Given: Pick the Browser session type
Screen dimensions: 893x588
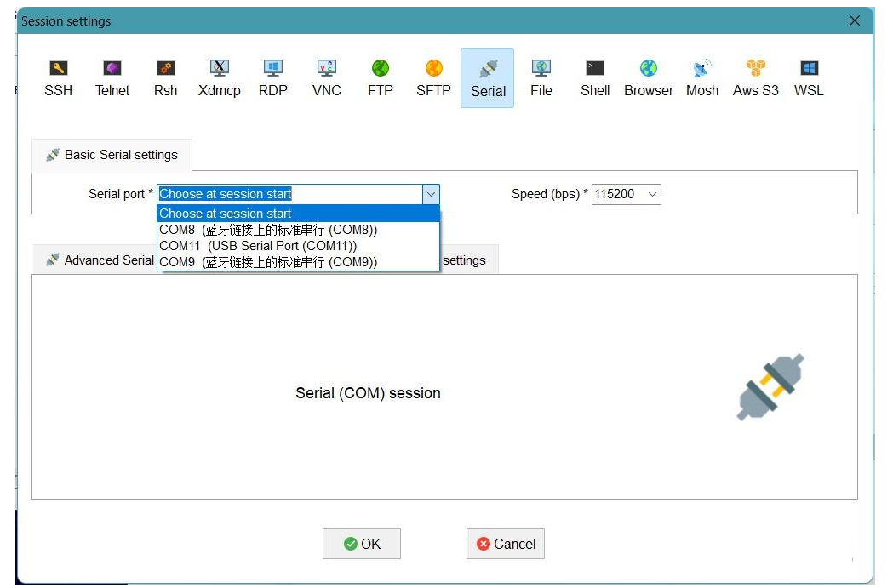Looking at the screenshot, I should (x=648, y=78).
